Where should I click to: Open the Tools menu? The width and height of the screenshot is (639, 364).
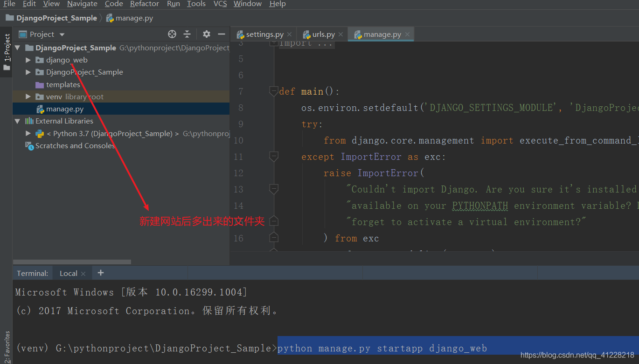pyautogui.click(x=196, y=4)
